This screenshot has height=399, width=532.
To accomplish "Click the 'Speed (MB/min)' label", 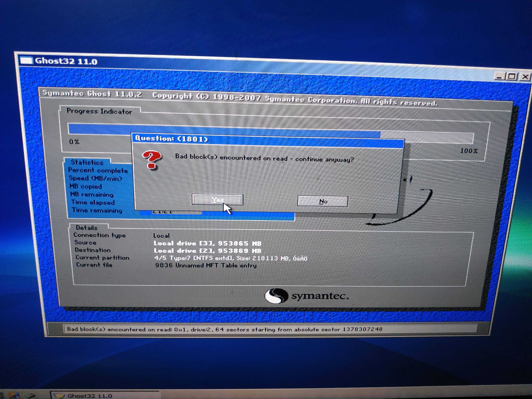I will (x=96, y=178).
